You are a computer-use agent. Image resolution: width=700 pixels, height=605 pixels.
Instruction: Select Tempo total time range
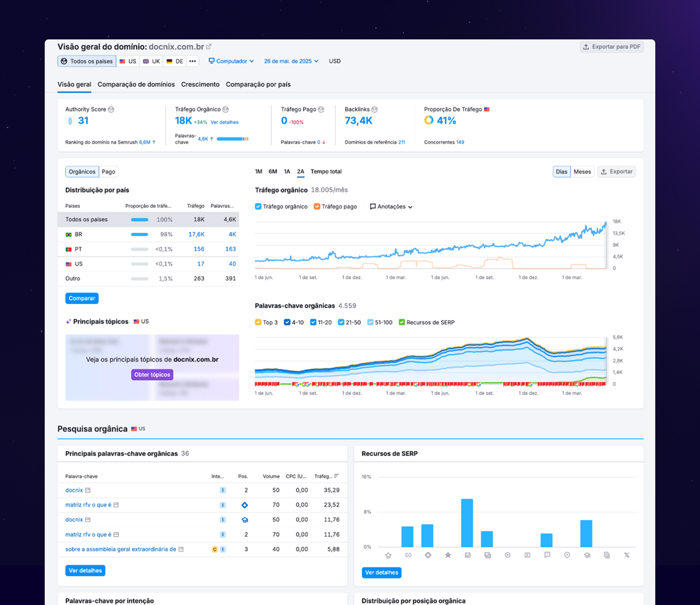coord(326,172)
